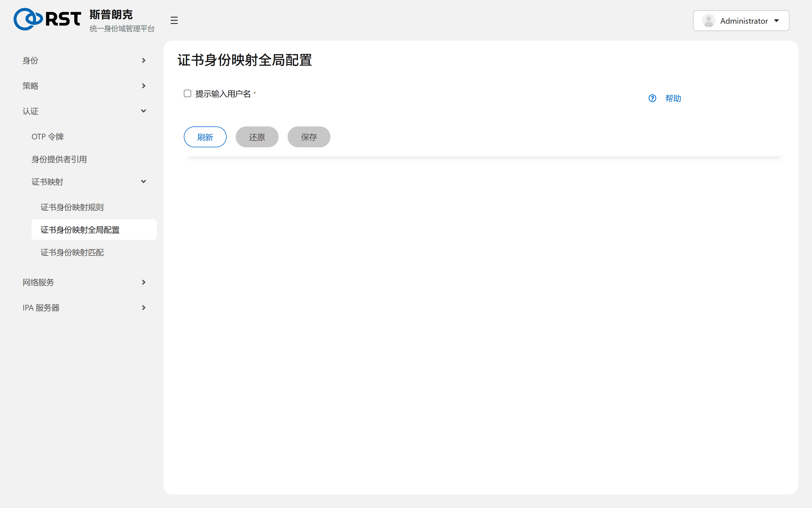Click the RST logo

click(x=47, y=19)
